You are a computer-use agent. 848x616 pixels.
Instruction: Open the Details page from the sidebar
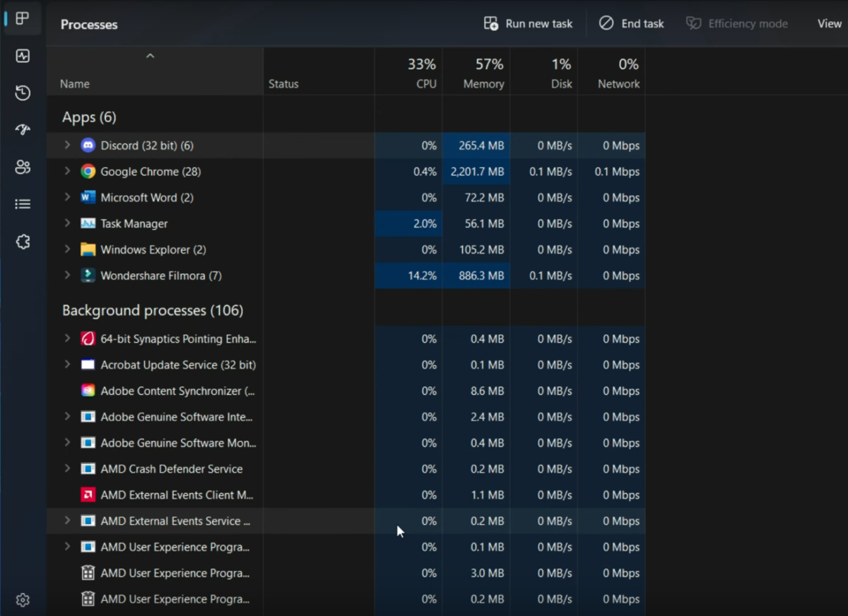click(22, 204)
